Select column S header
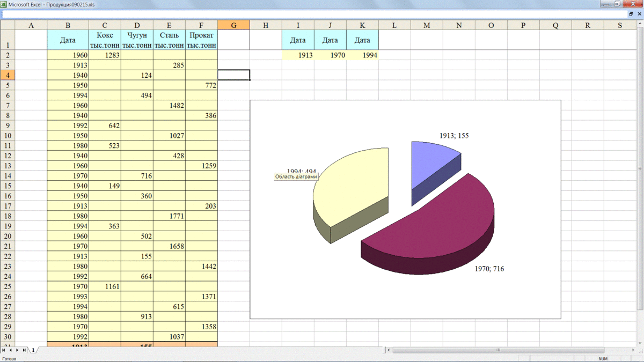This screenshot has width=644, height=362. pyautogui.click(x=620, y=25)
